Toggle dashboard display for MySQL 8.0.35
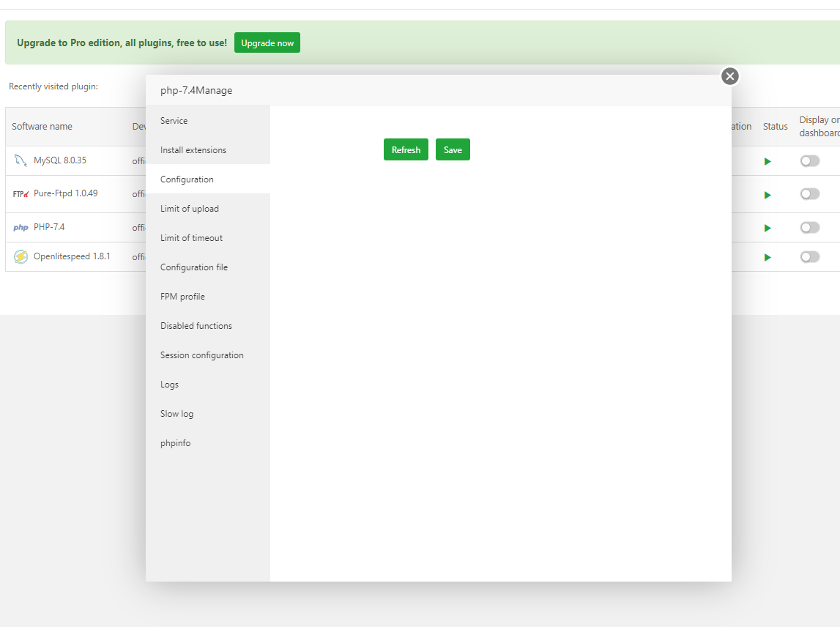This screenshot has height=627, width=840. 809,160
